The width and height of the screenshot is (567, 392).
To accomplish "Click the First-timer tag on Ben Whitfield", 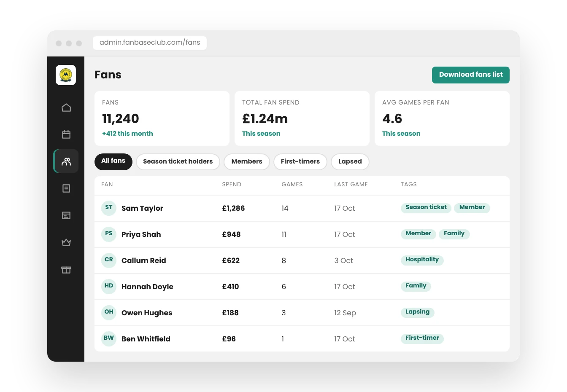I will [x=422, y=338].
